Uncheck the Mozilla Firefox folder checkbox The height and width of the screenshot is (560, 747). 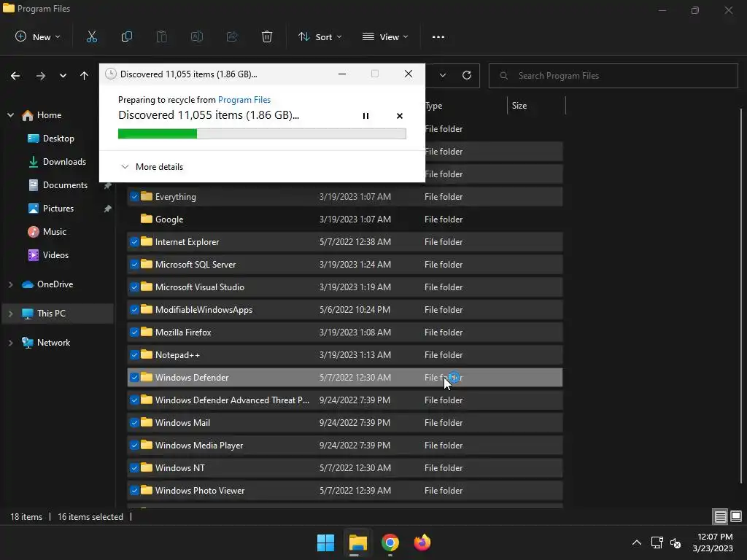click(x=134, y=332)
